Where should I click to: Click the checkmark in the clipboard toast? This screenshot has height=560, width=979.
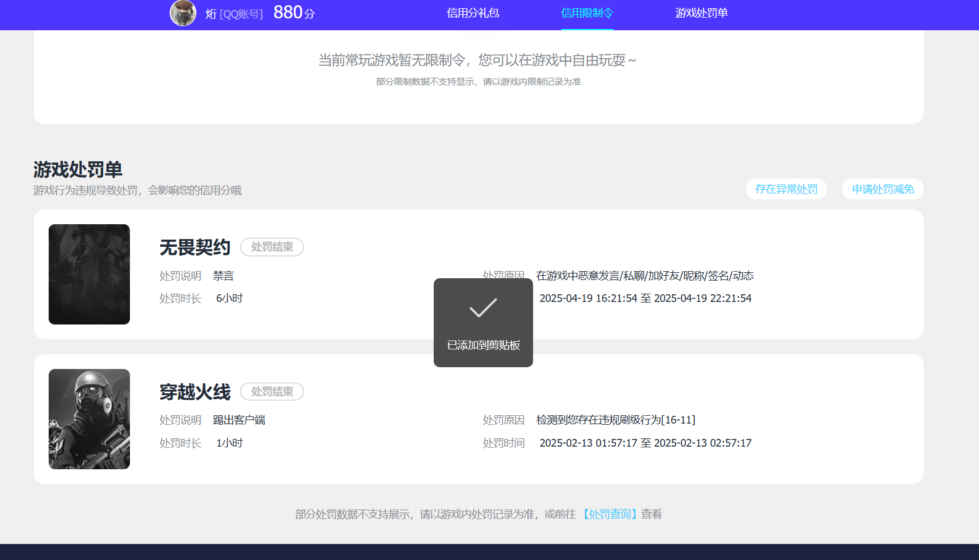click(483, 308)
